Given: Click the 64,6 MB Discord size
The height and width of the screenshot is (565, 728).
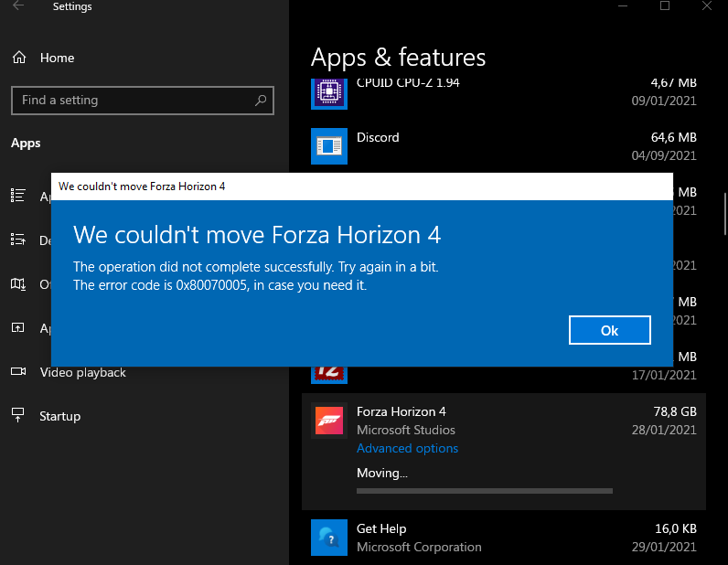Looking at the screenshot, I should (674, 137).
